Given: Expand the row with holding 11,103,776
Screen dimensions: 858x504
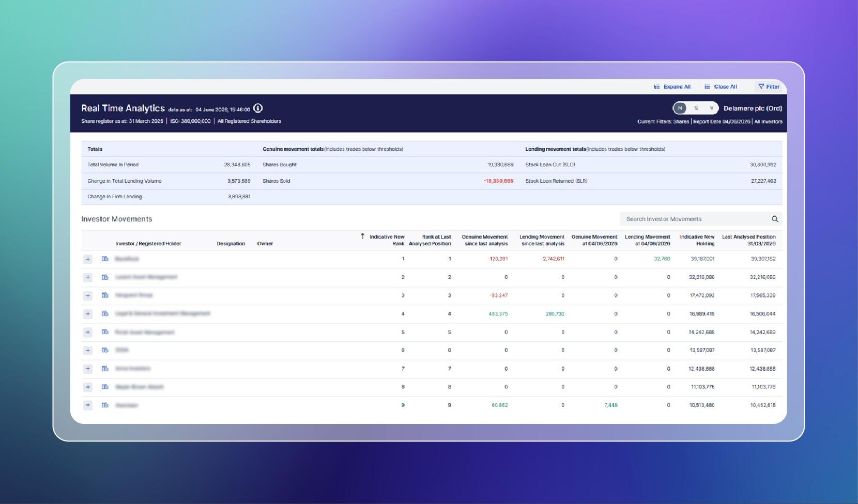Looking at the screenshot, I should pyautogui.click(x=88, y=387).
